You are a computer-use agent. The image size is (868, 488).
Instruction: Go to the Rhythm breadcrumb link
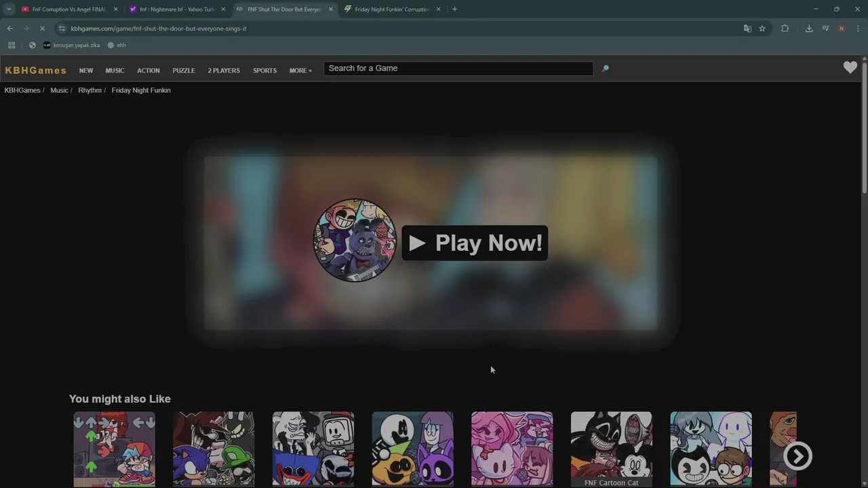(x=90, y=90)
